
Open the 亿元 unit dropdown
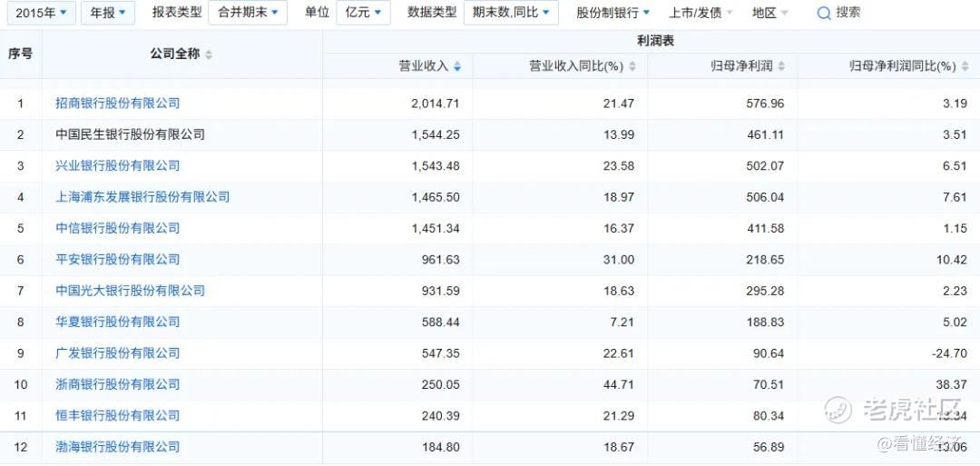[x=363, y=13]
